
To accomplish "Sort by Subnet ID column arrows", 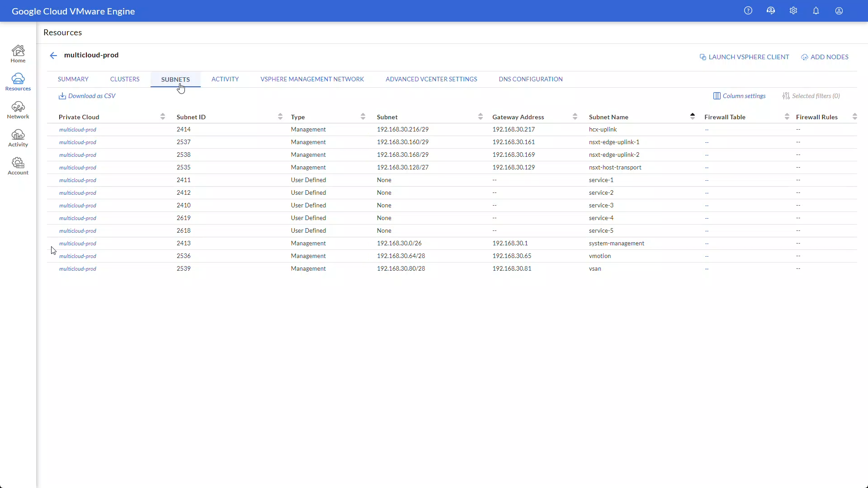I will coord(280,117).
